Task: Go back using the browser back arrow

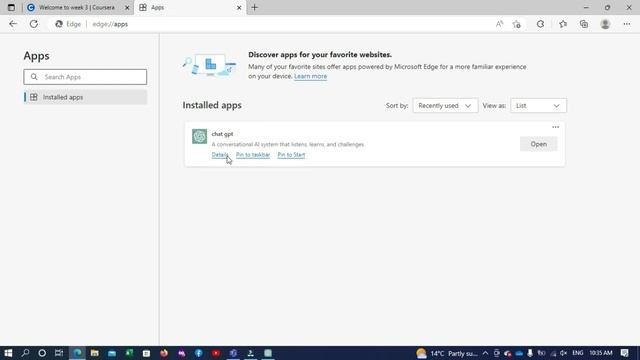Action: coord(13,24)
